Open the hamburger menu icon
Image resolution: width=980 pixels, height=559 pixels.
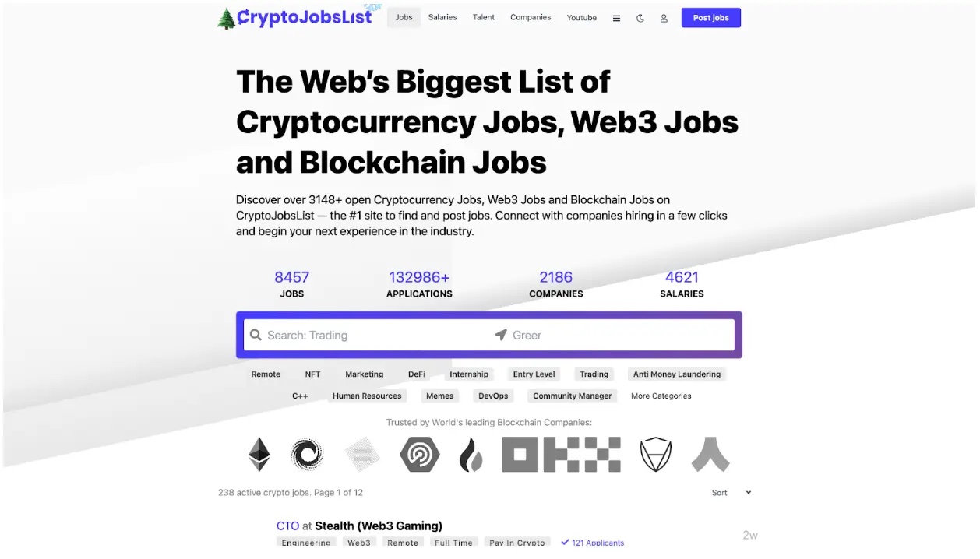pyautogui.click(x=616, y=17)
